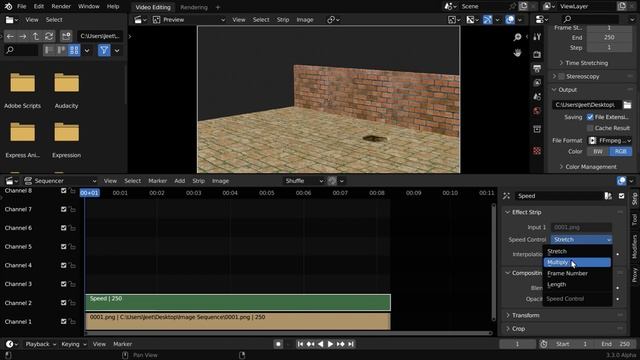Open the Render menu
Viewport: 640px width, 360px height.
(61, 7)
